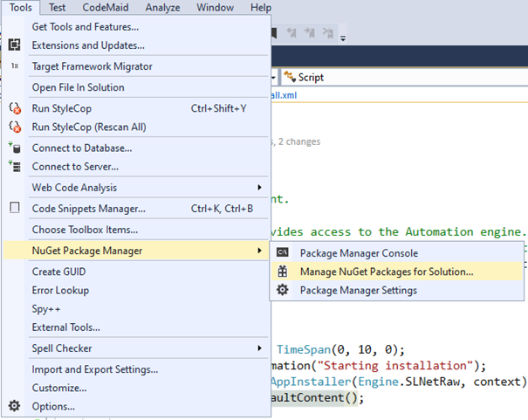
Task: Select Run StyleCop entry
Action: click(136, 108)
